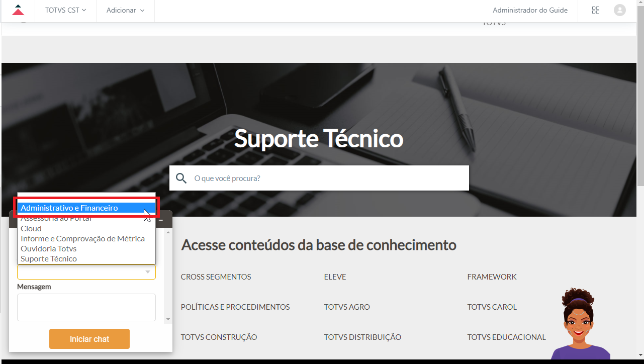The image size is (644, 364).
Task: Click into the Mensagem text area
Action: (86, 307)
